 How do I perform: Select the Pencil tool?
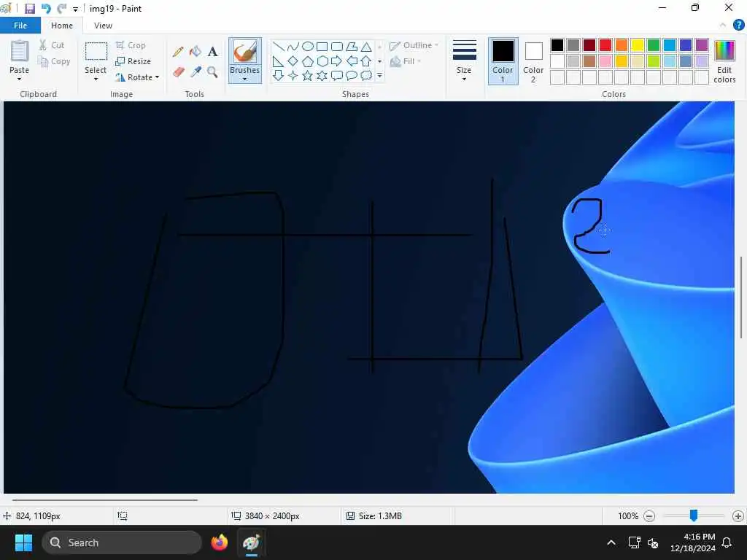[x=178, y=52]
